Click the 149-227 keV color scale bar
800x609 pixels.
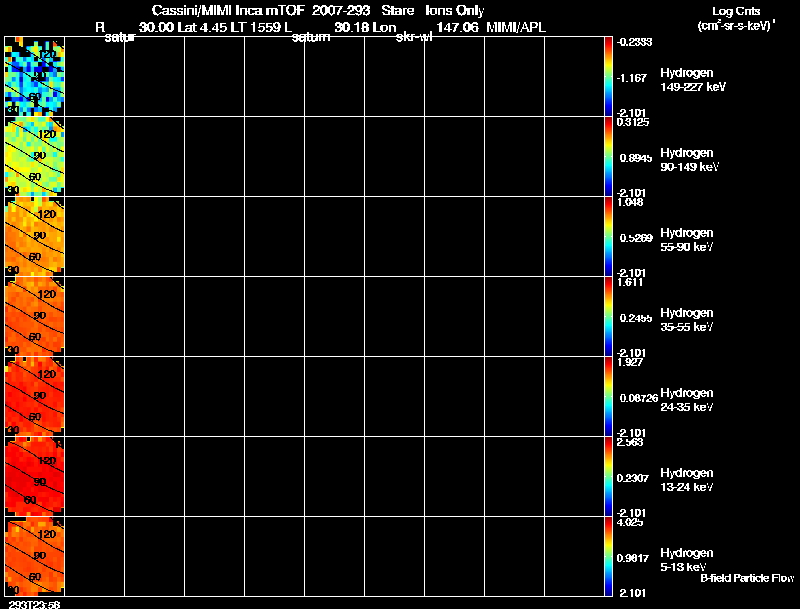pos(608,77)
